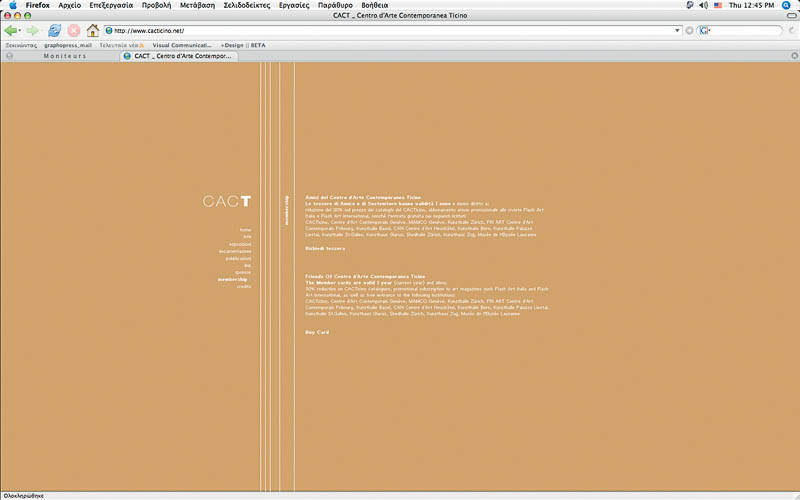Image resolution: width=800 pixels, height=500 pixels.
Task: Open the Εργασίες menu
Action: (294, 5)
